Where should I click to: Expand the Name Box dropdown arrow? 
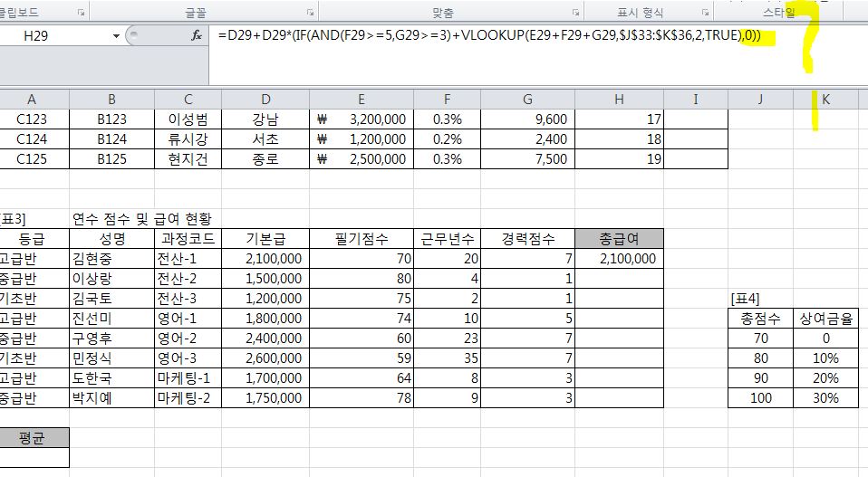116,35
